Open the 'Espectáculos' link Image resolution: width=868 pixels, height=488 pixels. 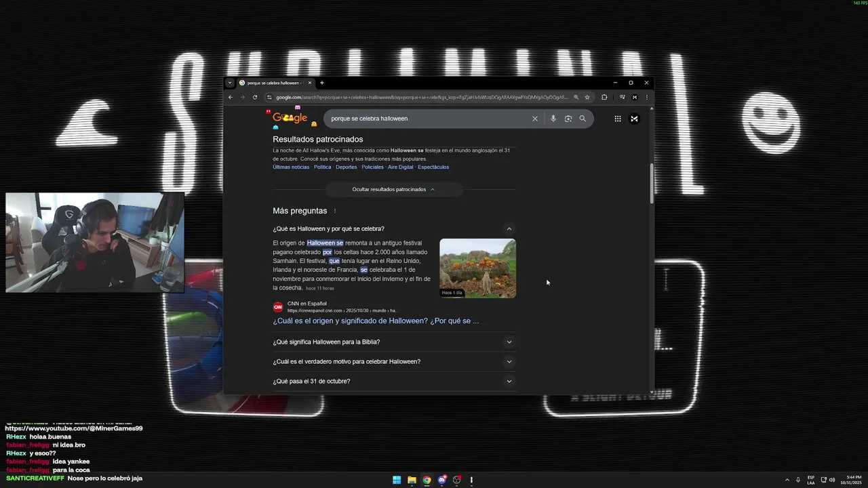433,167
